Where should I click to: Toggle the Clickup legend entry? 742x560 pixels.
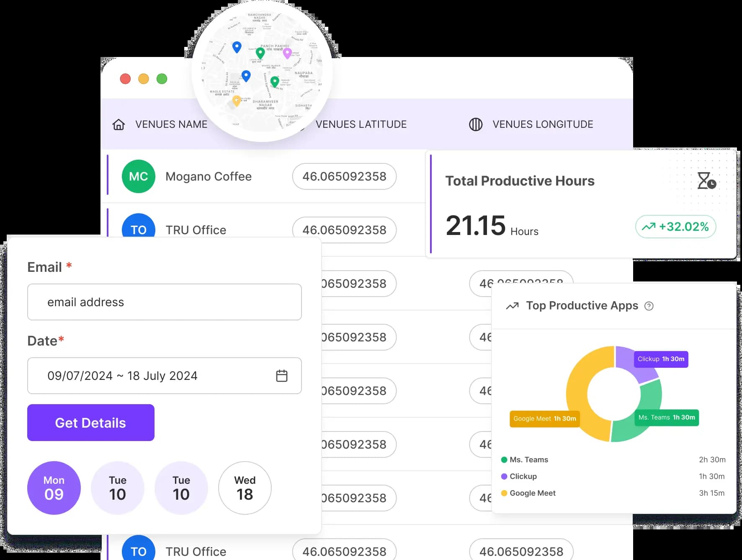coord(521,476)
